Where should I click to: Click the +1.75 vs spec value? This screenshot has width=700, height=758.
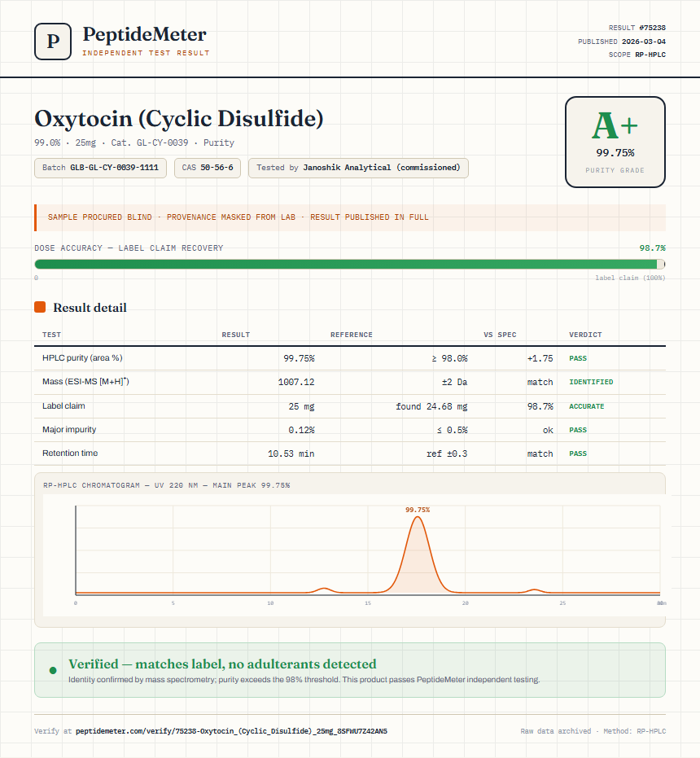(x=540, y=358)
